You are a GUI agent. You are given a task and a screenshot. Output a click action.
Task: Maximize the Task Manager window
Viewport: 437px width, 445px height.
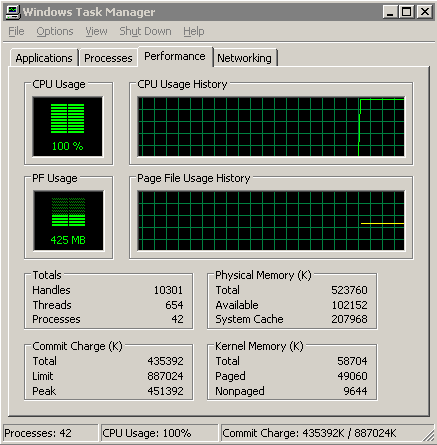[x=407, y=12]
